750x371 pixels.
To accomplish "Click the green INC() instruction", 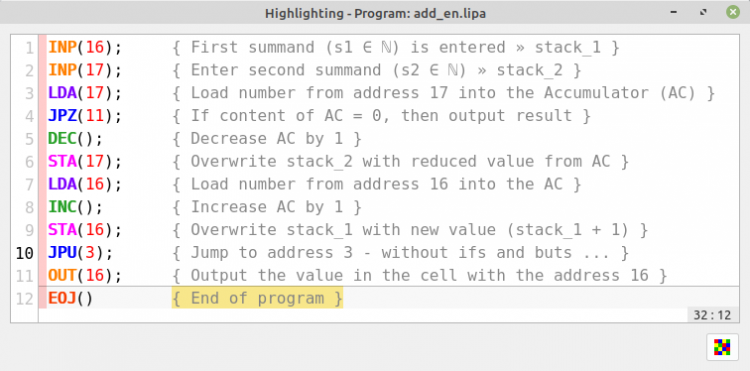I will click(x=75, y=207).
